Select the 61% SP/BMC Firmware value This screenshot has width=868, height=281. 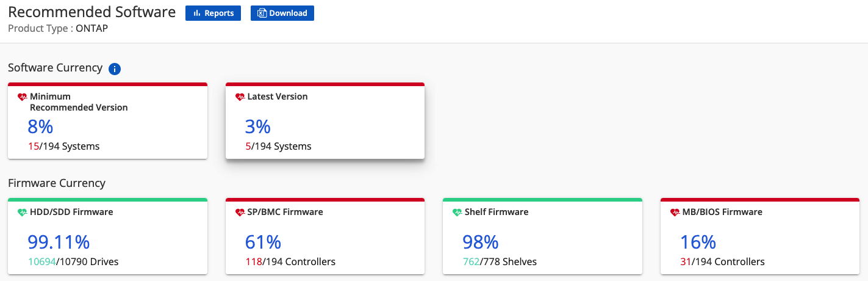(x=263, y=243)
